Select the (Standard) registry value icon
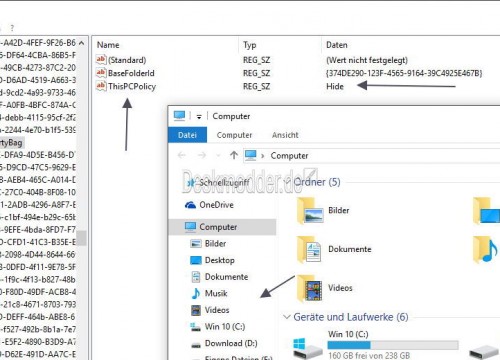 [101, 60]
